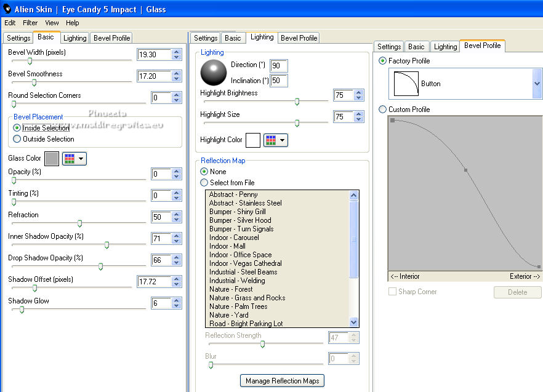Click the Glass Color palette grid icon
This screenshot has height=392, width=543.
click(x=70, y=159)
